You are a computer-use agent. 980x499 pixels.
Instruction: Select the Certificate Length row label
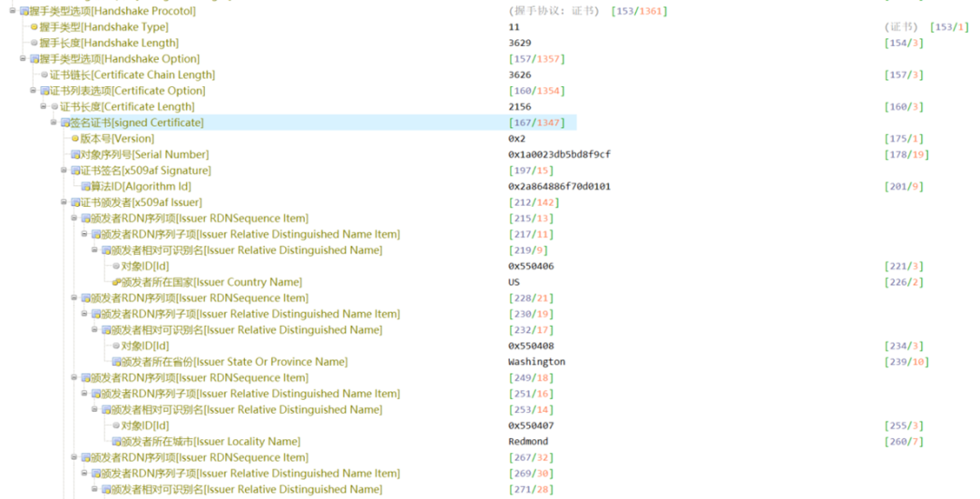click(x=128, y=107)
